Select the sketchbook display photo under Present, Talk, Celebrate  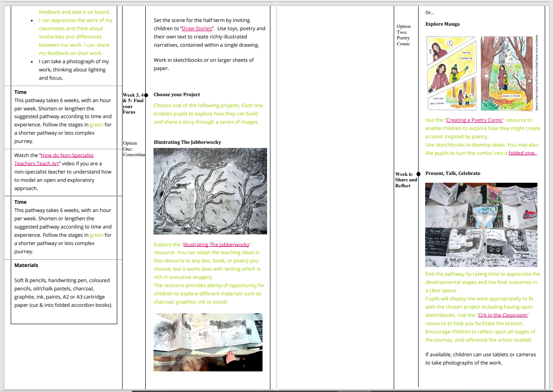481,224
